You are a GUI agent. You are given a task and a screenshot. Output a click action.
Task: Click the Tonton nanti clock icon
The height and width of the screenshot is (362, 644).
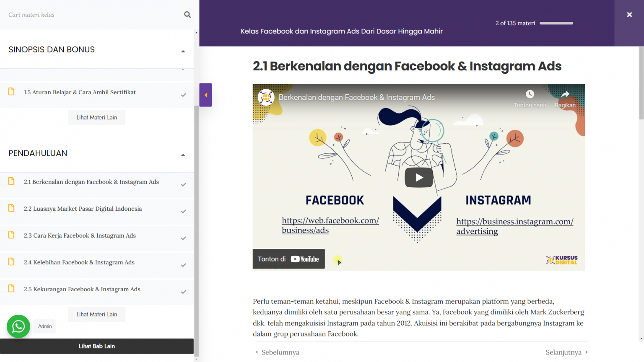(530, 94)
